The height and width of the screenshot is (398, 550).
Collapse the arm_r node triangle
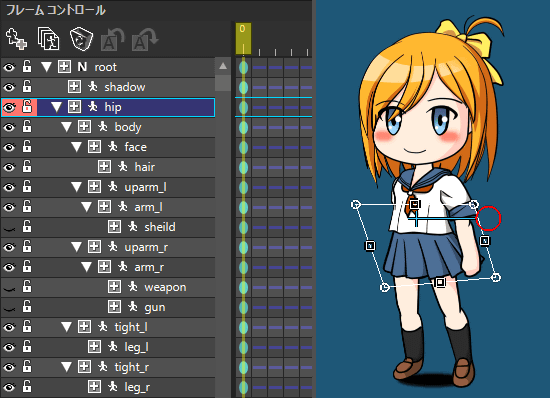(x=86, y=267)
